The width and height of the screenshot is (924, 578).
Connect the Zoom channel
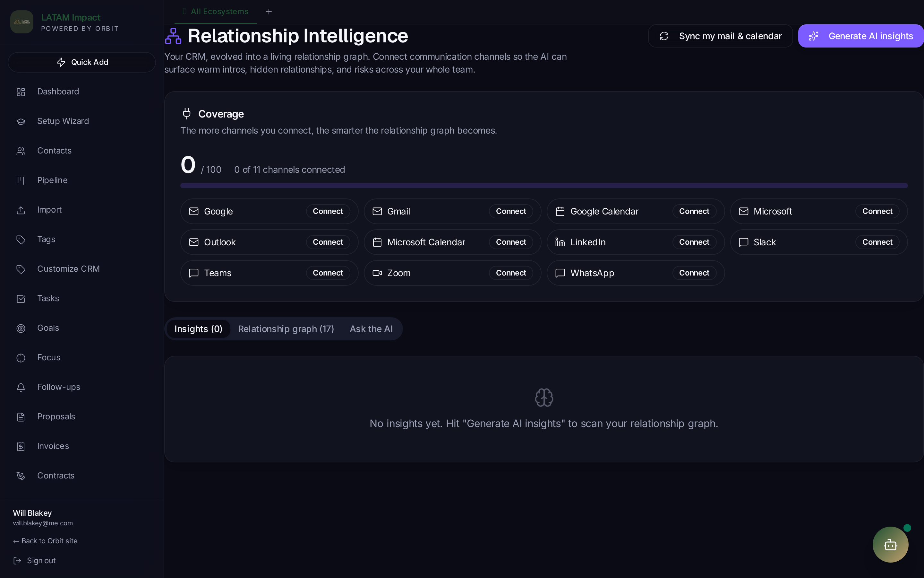[511, 273]
